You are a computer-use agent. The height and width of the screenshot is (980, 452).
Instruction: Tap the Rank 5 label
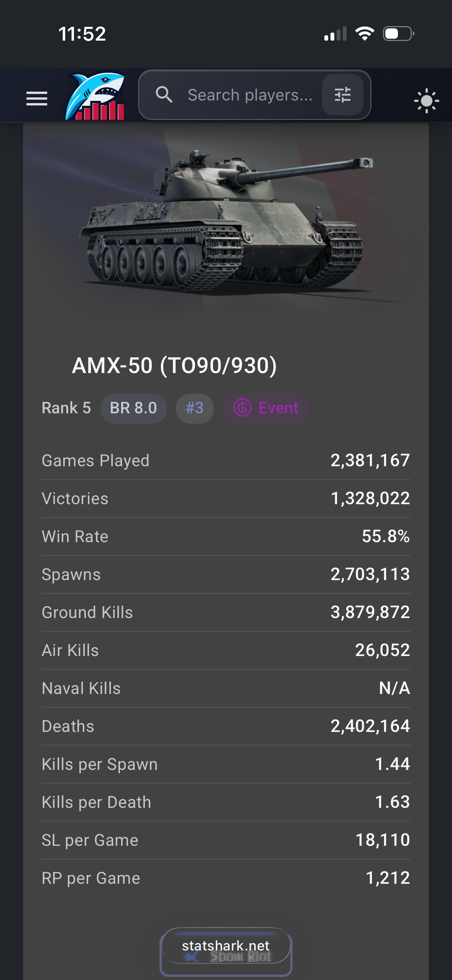point(66,408)
